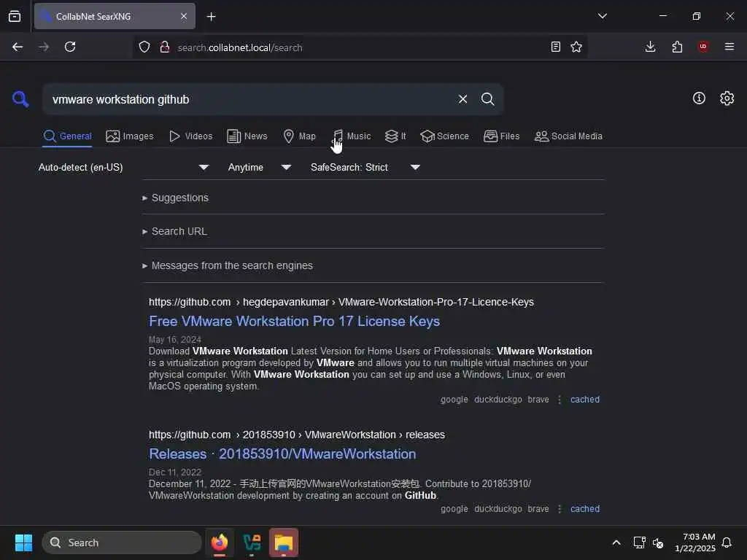The image size is (747, 560).
Task: Click the Windows taskbar Search box
Action: click(x=122, y=542)
